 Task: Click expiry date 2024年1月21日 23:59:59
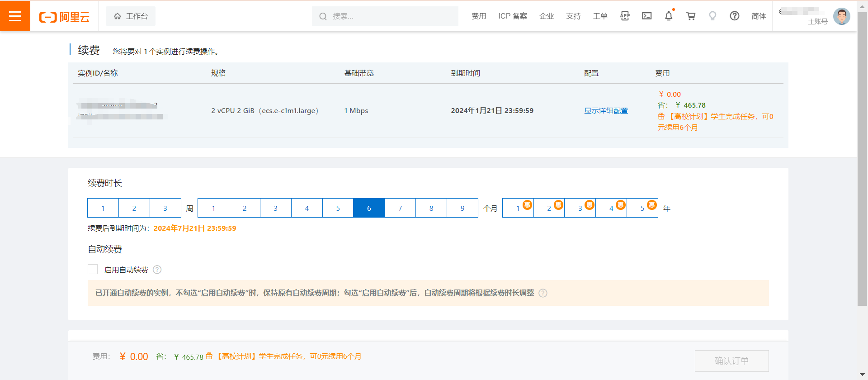pos(492,111)
